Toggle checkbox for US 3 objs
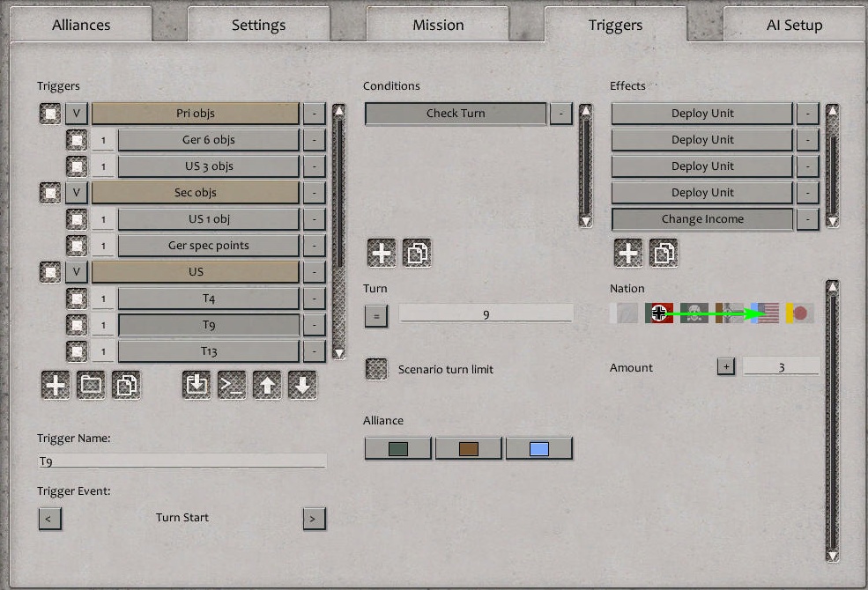 point(77,166)
